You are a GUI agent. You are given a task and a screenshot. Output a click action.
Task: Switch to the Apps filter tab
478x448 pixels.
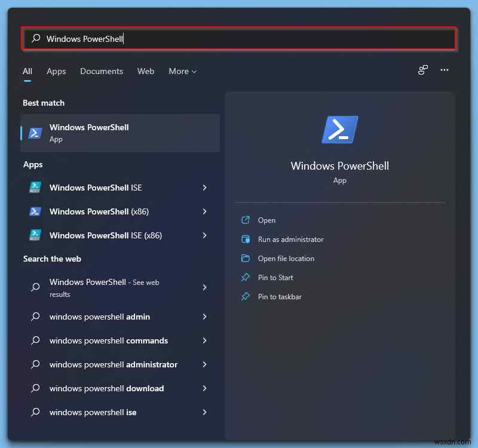[x=56, y=71]
